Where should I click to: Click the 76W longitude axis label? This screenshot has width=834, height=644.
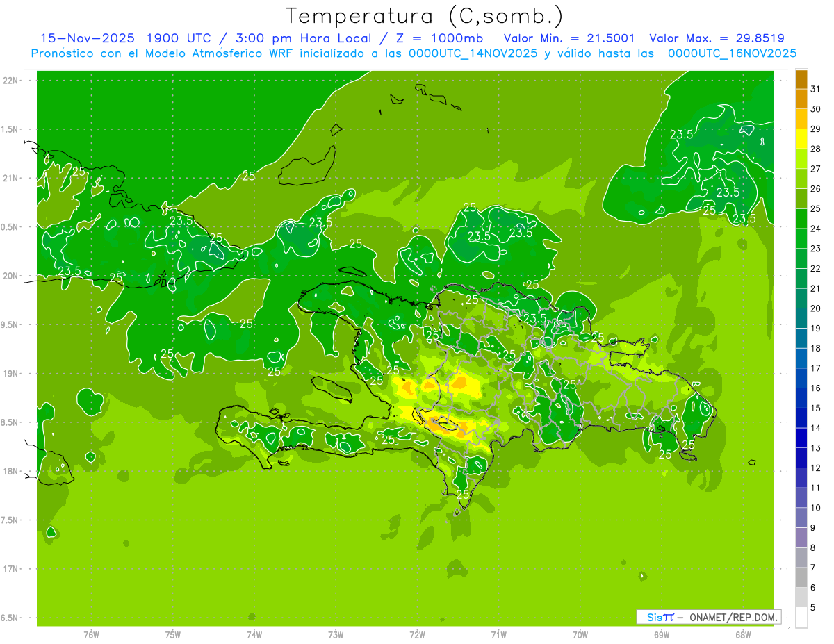[91, 635]
